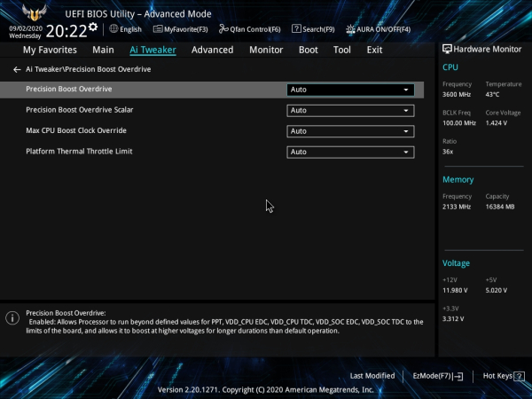Click the globe language icon

point(113,29)
